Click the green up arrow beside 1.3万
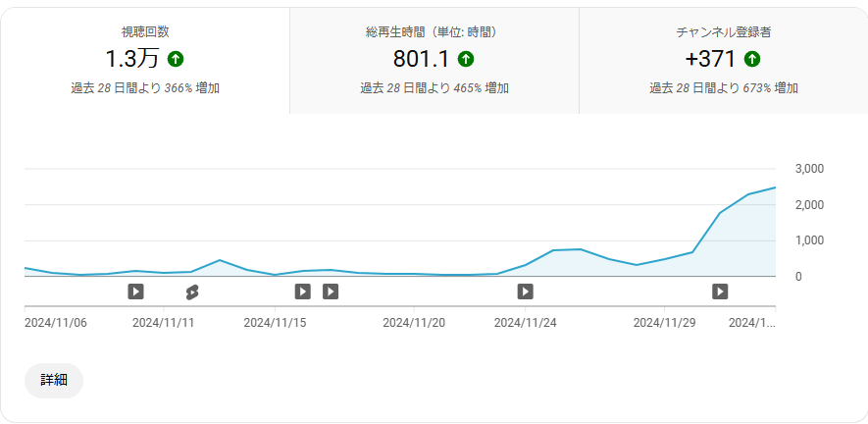 [176, 59]
